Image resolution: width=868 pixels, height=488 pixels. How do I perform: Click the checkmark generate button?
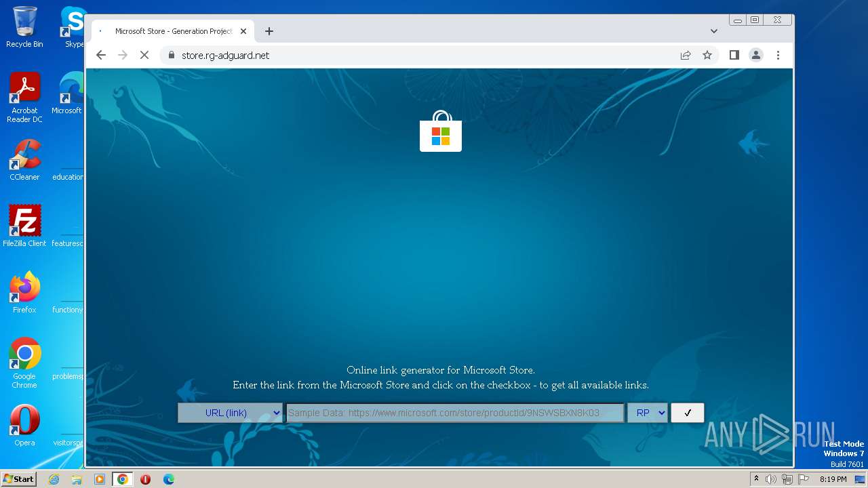pos(688,413)
